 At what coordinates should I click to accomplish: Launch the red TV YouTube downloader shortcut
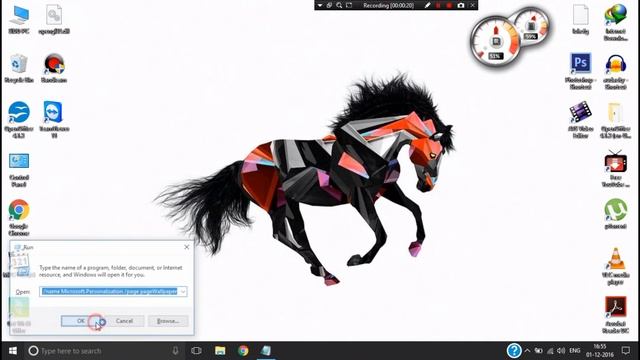tap(616, 169)
